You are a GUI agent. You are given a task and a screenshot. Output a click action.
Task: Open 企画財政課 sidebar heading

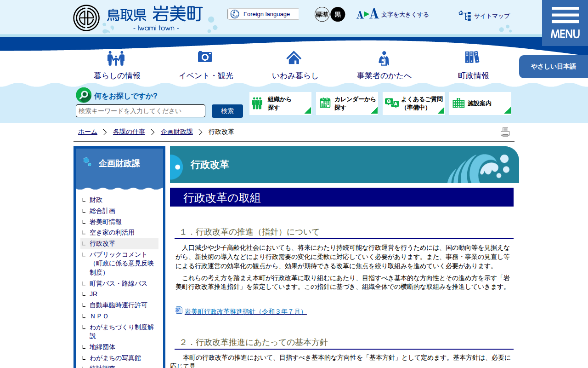point(119,163)
